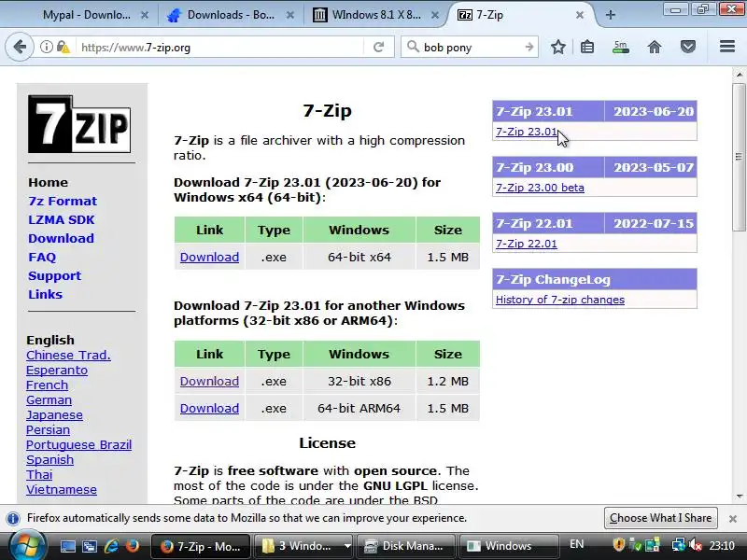Image resolution: width=747 pixels, height=560 pixels.
Task: Open 7-Zip 23.01 news link
Action: click(527, 132)
